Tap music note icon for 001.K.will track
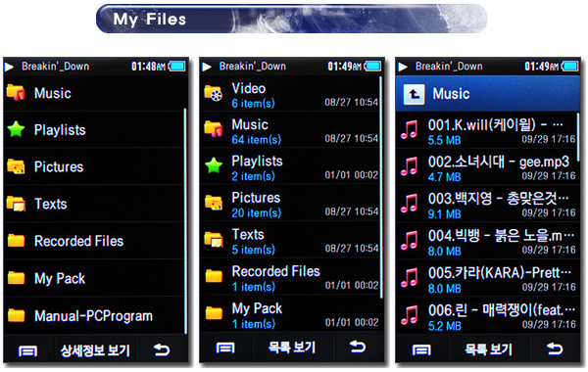This screenshot has height=372, width=588. pos(409,130)
